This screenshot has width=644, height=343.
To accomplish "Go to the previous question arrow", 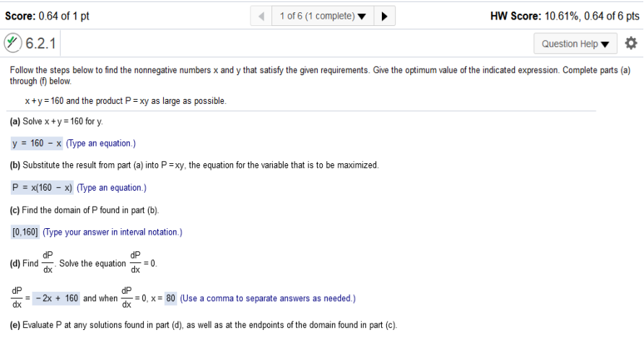I will coord(261,16).
